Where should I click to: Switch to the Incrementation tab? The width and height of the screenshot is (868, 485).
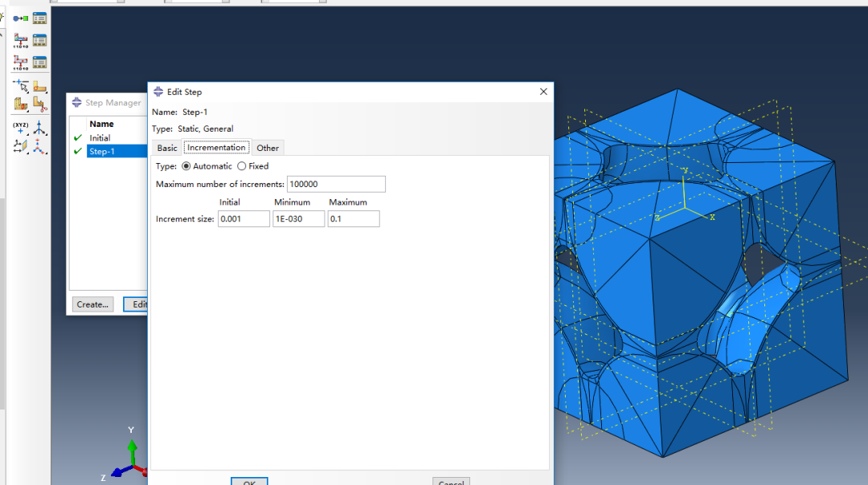[x=216, y=148]
